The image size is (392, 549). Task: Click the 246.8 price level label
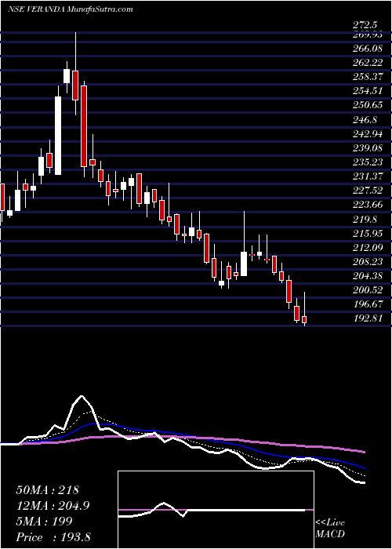[x=365, y=120]
